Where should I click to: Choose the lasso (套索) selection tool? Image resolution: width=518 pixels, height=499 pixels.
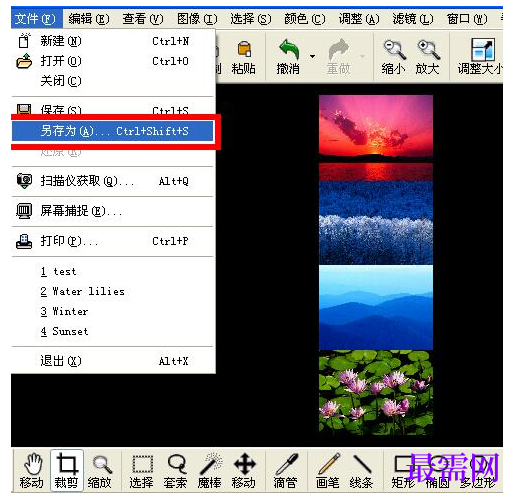point(176,470)
